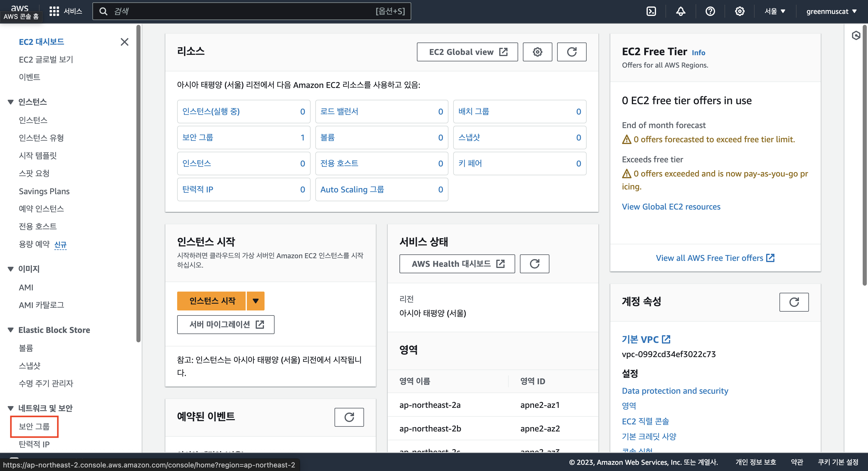Close the EC2 navigation sidebar
Viewport: 868px width, 471px height.
124,42
